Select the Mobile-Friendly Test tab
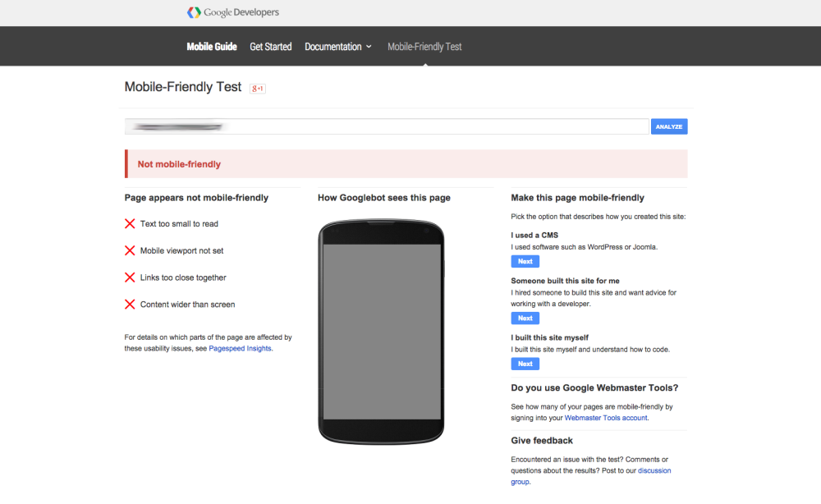The width and height of the screenshot is (821, 504). 424,47
